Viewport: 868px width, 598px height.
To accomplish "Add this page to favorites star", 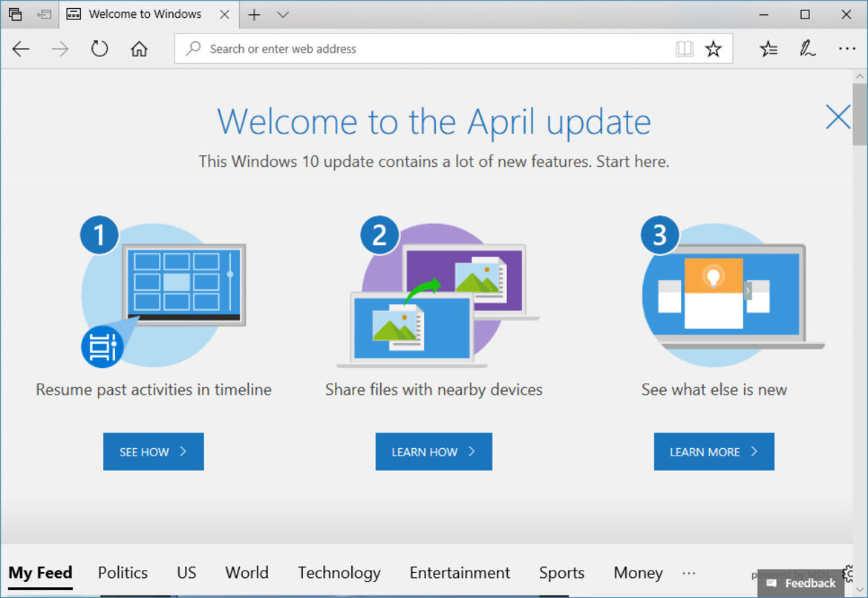I will (x=713, y=49).
